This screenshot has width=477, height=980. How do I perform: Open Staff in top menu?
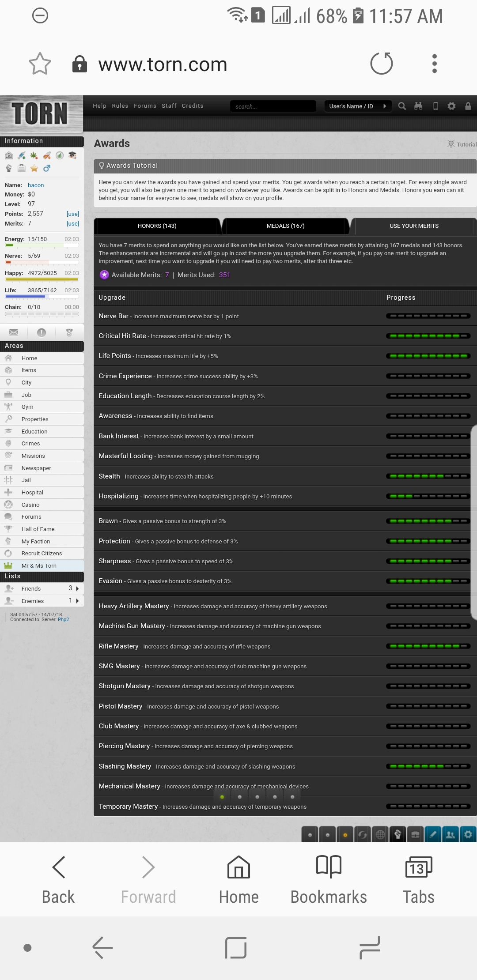click(169, 106)
